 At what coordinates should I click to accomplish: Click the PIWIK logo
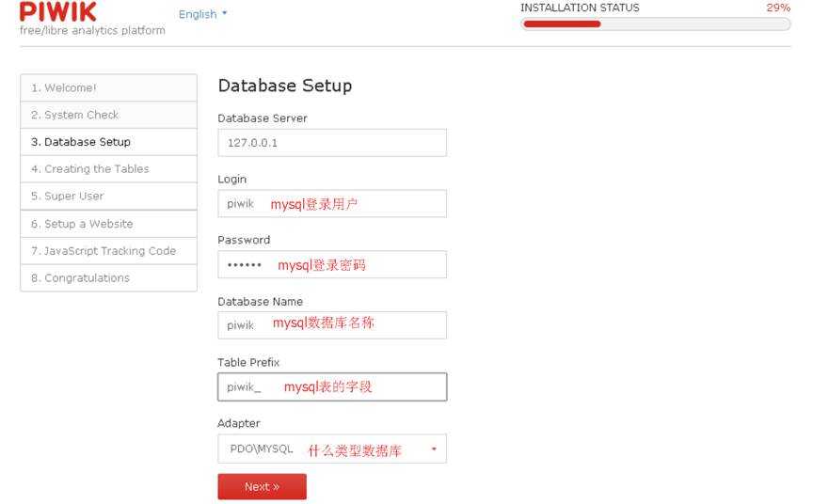(58, 12)
